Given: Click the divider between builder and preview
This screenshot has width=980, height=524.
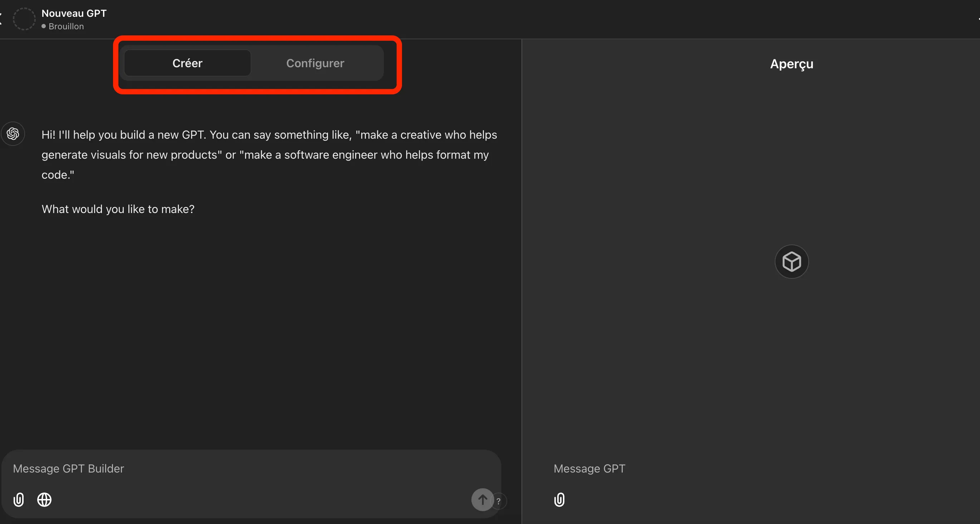Looking at the screenshot, I should click(x=521, y=266).
